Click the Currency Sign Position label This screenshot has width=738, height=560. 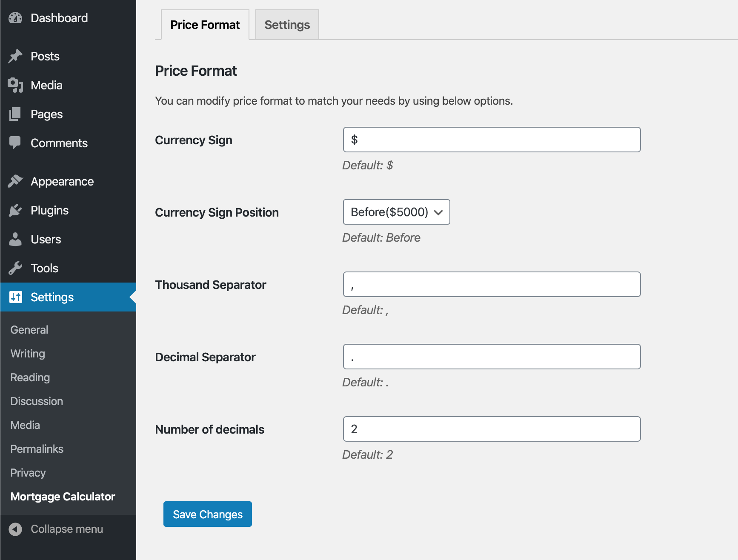[217, 212]
